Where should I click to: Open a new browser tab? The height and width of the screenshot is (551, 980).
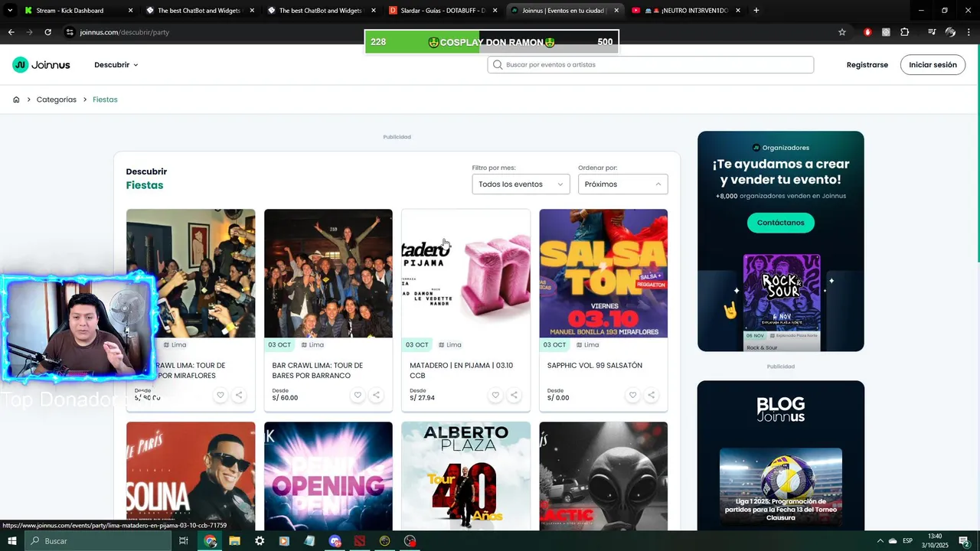coord(756,11)
